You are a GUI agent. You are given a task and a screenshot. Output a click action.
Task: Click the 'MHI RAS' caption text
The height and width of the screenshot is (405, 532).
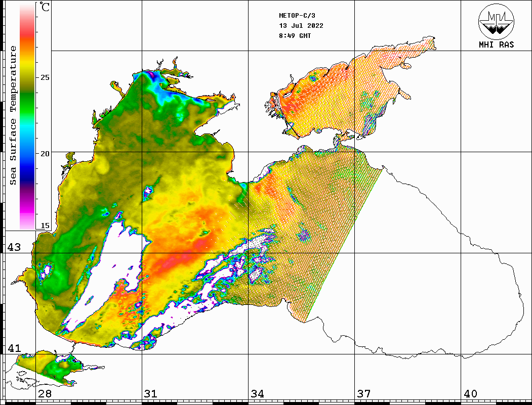click(496, 44)
